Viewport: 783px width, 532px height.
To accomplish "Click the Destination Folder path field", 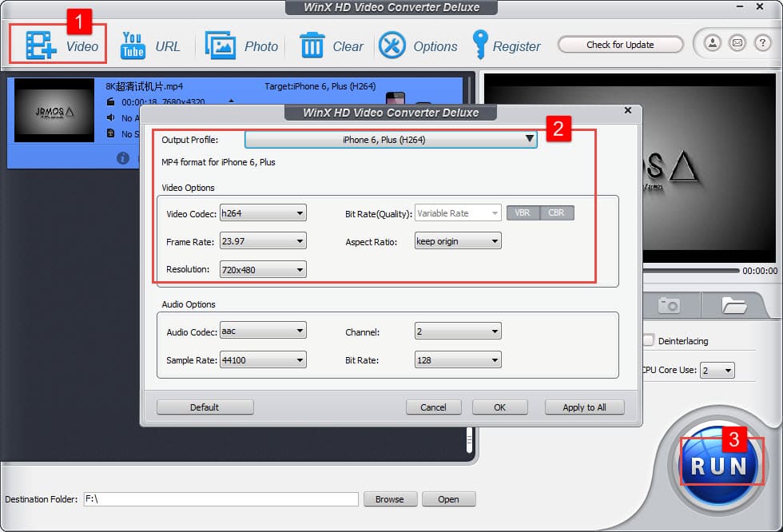I will tap(220, 499).
